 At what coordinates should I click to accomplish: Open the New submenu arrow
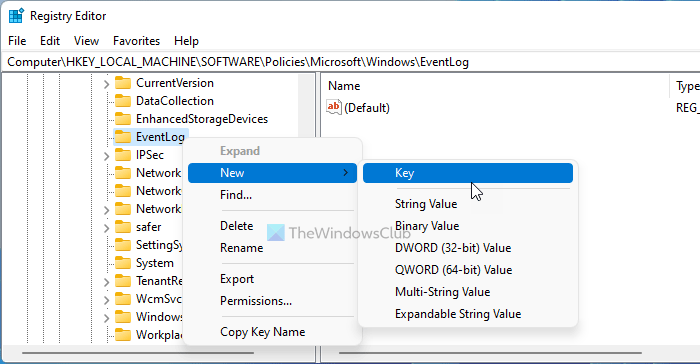click(x=345, y=173)
